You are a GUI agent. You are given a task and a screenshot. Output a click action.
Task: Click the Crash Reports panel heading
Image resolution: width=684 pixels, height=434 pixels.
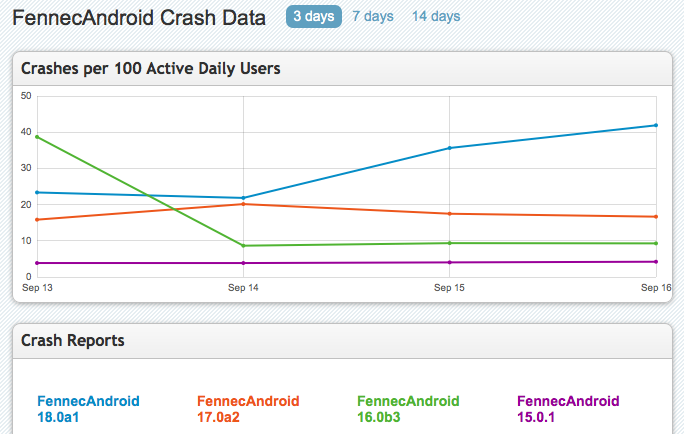(x=73, y=341)
